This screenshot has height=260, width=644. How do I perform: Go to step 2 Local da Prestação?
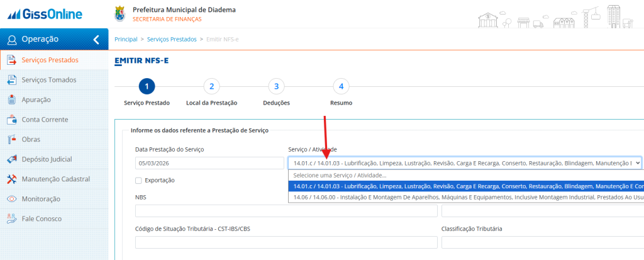pos(211,87)
